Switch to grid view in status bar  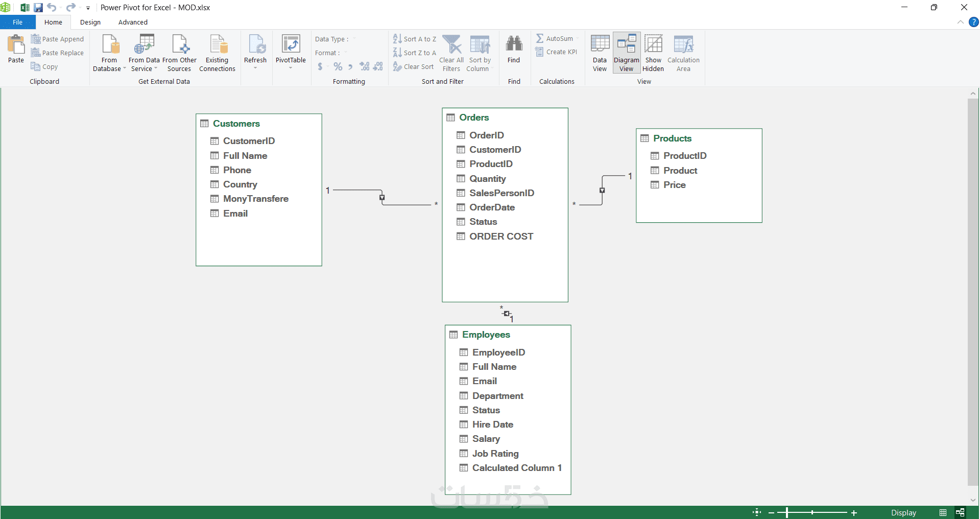pyautogui.click(x=943, y=512)
